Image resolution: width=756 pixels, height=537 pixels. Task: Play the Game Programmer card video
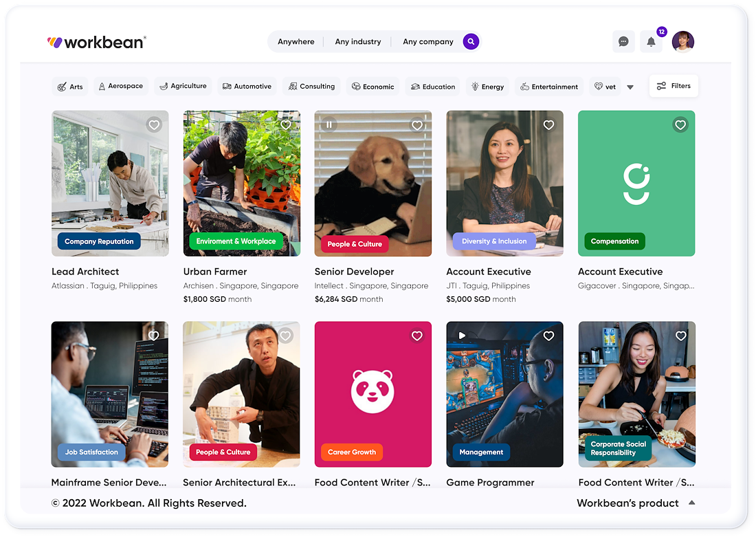tap(461, 336)
